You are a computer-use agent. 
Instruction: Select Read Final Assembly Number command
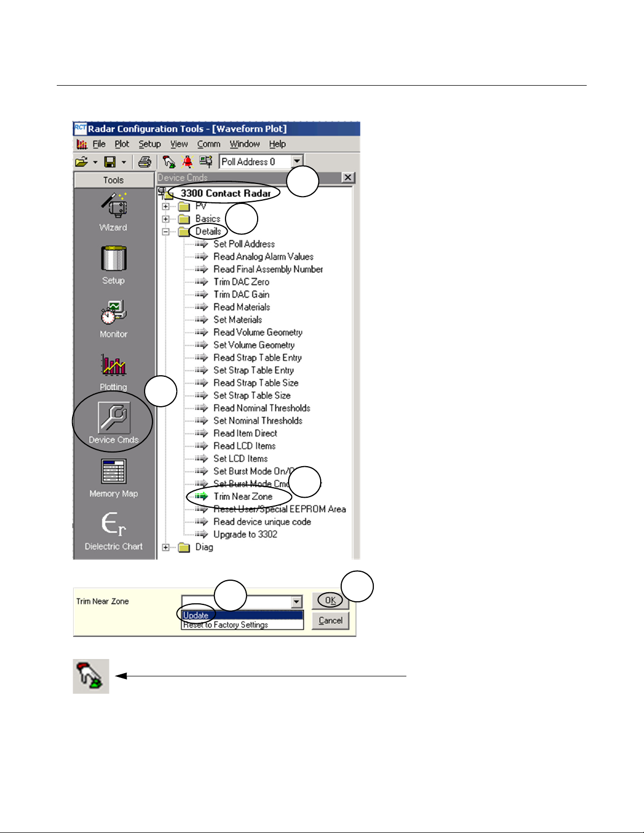click(x=268, y=269)
